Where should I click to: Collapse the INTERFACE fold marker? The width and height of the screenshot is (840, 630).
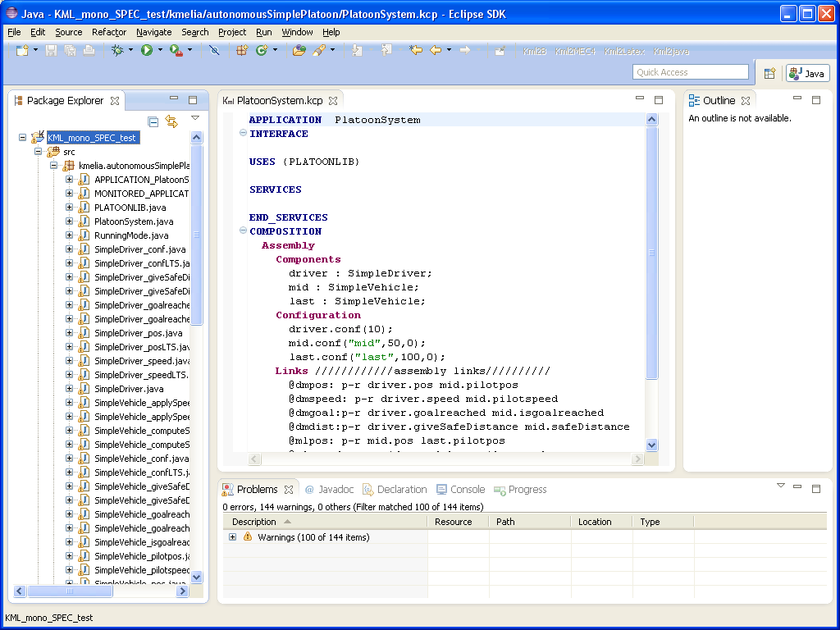[x=243, y=134]
